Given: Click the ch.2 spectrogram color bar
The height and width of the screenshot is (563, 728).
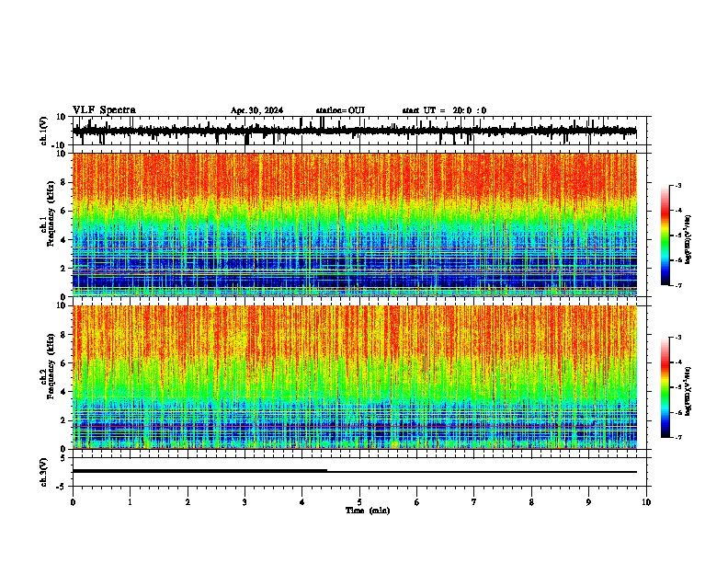Looking at the screenshot, I should 665,387.
